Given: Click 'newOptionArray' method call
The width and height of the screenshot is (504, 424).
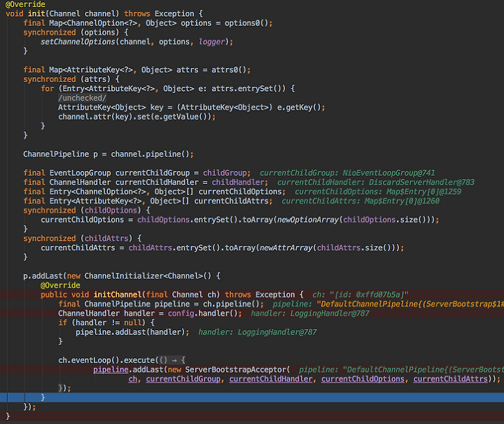Looking at the screenshot, I should click(x=308, y=220).
